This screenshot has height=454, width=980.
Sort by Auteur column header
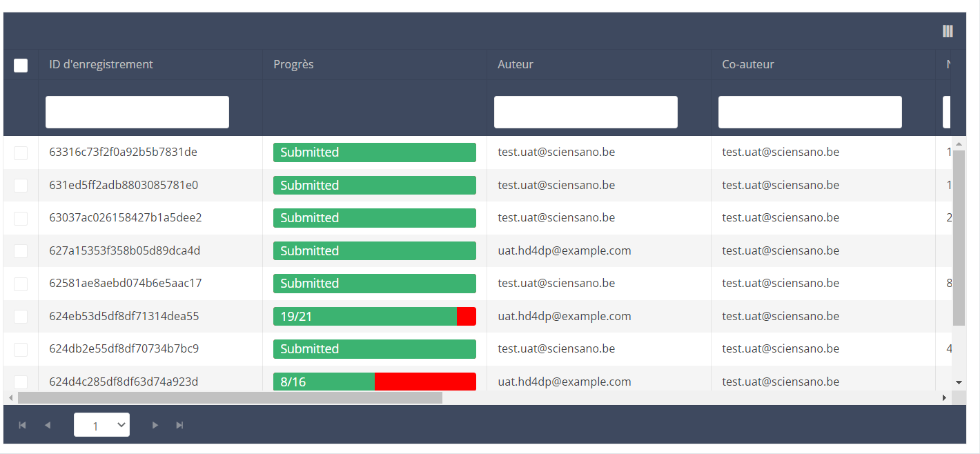tap(516, 64)
